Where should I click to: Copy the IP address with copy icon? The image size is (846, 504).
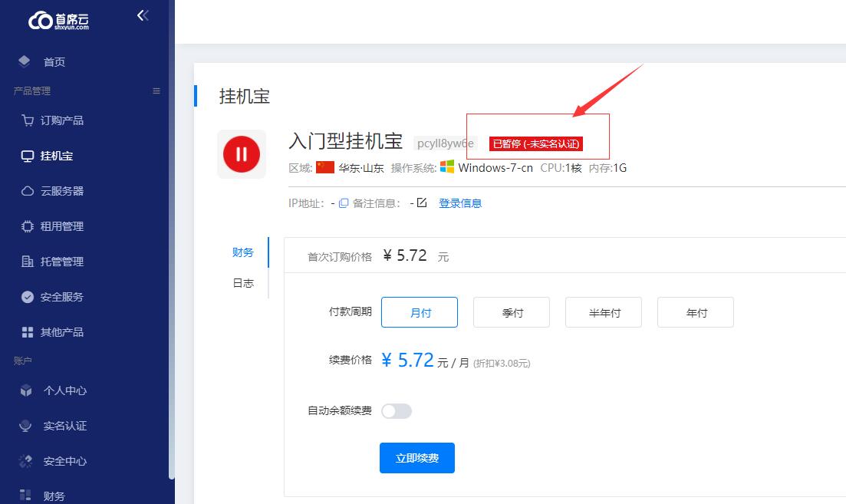[x=344, y=203]
